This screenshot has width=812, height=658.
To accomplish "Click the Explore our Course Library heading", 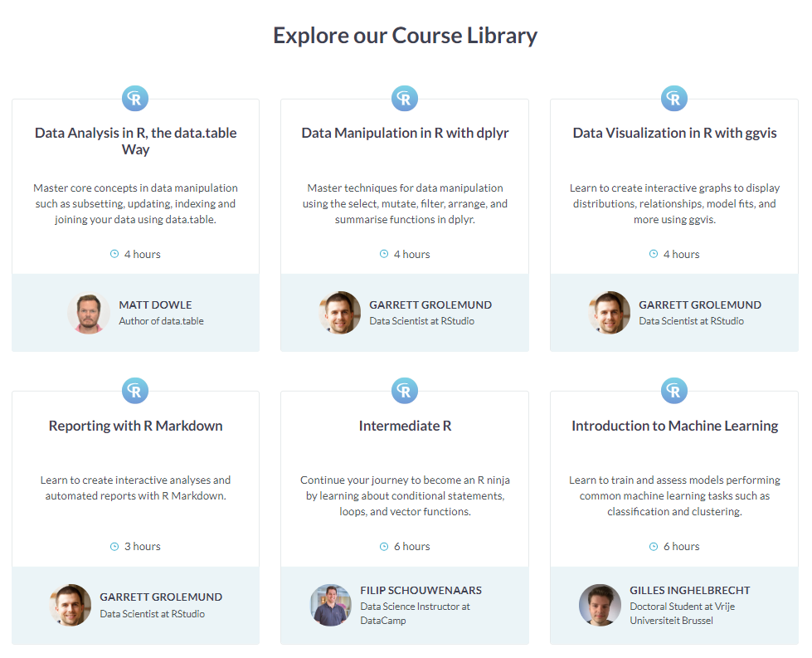I will pyautogui.click(x=405, y=36).
